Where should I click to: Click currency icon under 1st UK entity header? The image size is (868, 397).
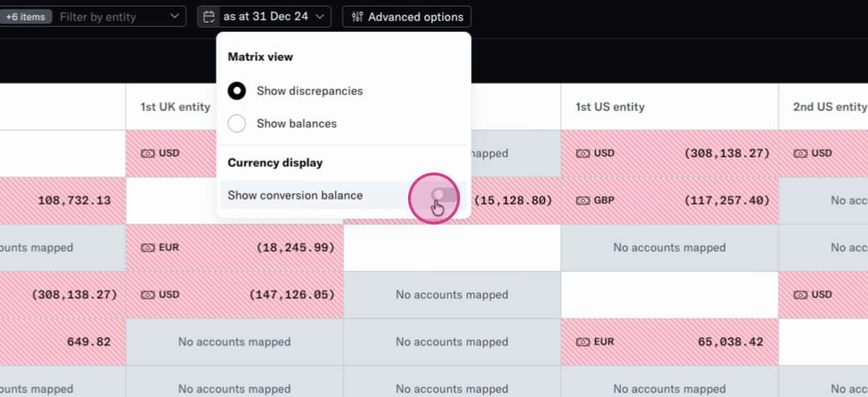(147, 154)
